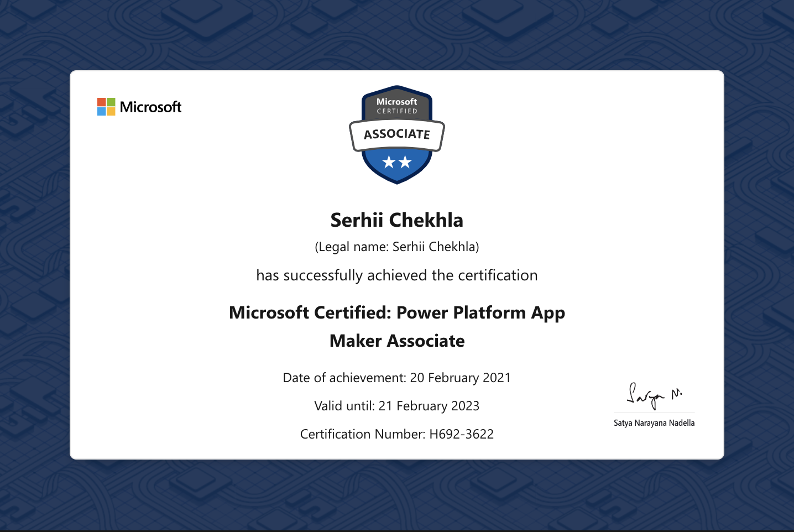794x532 pixels.
Task: Click the handwritten signature above Satya Narayana Nadella
Action: point(654,395)
